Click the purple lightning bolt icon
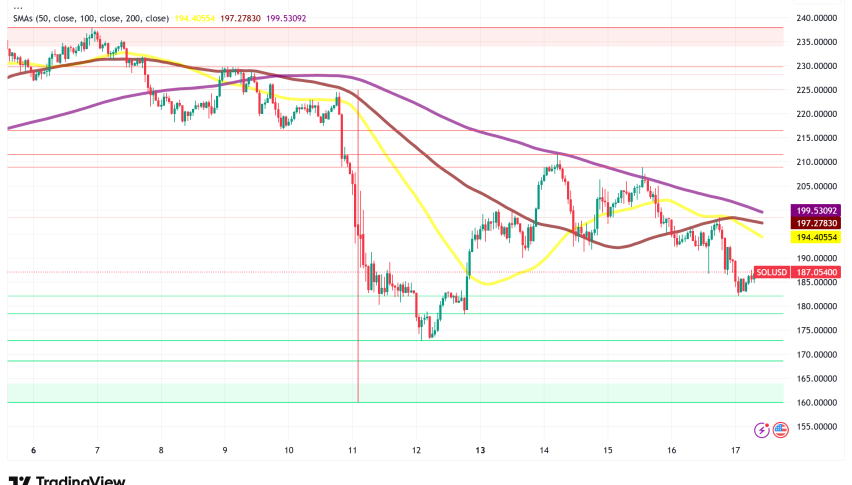852x485 pixels. 764,429
